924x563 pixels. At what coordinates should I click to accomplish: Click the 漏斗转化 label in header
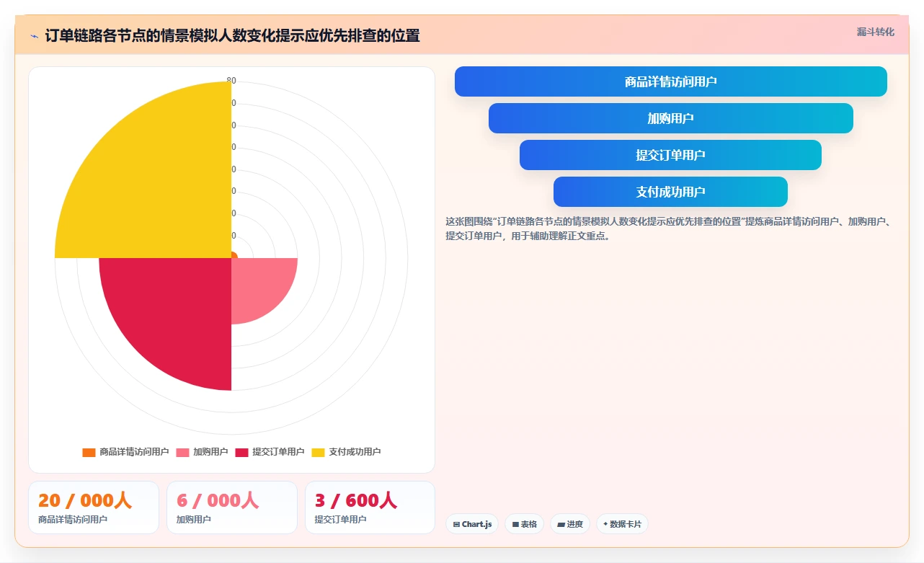[x=876, y=32]
